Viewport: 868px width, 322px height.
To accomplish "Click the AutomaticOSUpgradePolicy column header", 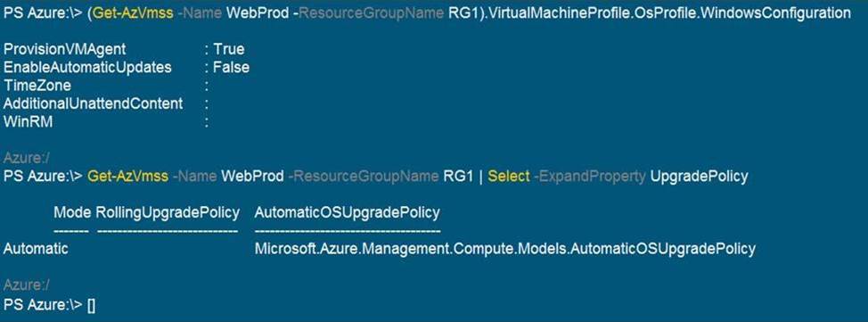I will (x=347, y=212).
